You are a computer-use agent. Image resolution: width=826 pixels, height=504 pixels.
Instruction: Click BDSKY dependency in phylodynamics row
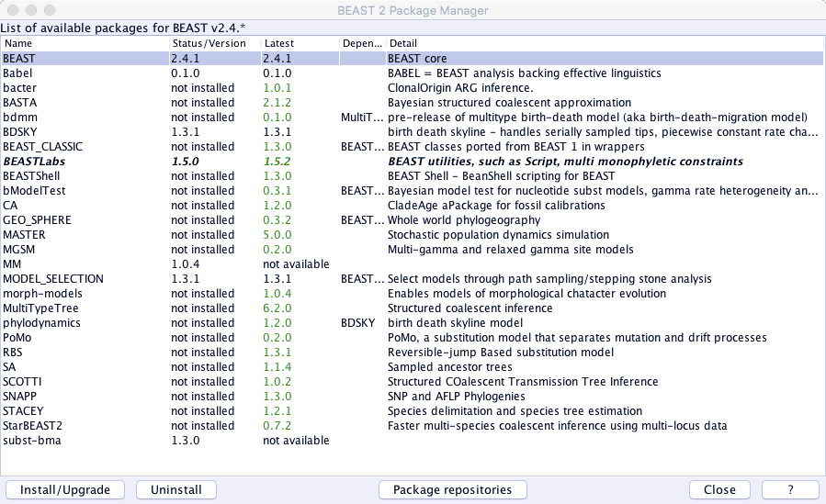358,323
